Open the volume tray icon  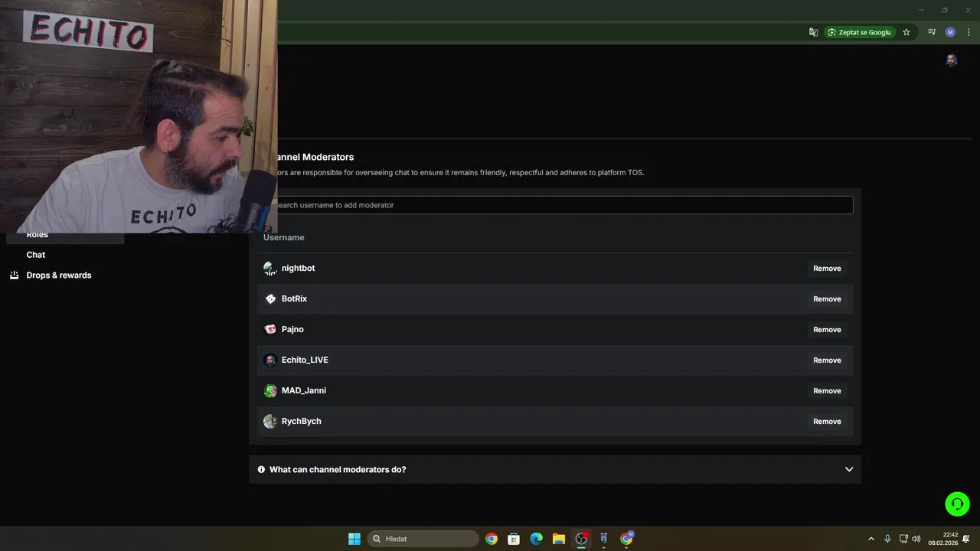[916, 539]
